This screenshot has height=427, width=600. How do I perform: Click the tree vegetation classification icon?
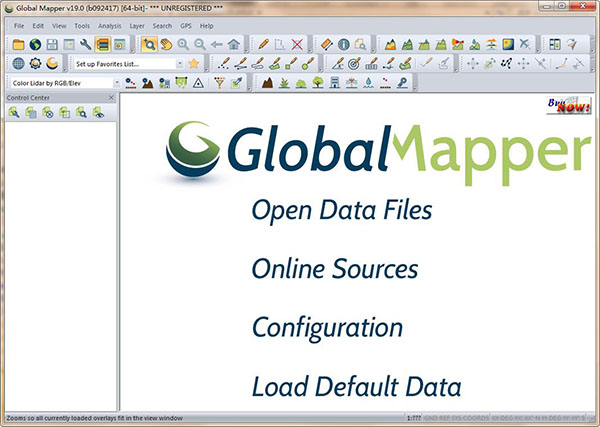tap(318, 83)
